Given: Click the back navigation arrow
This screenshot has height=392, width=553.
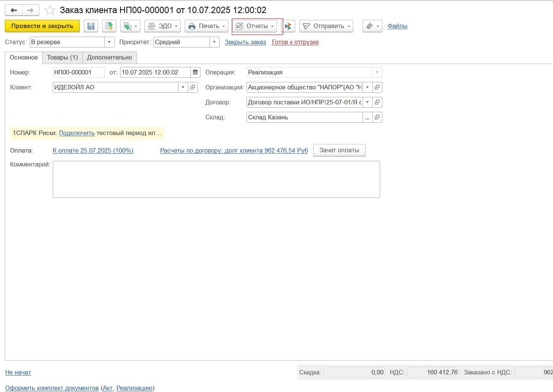Looking at the screenshot, I should click(x=14, y=10).
